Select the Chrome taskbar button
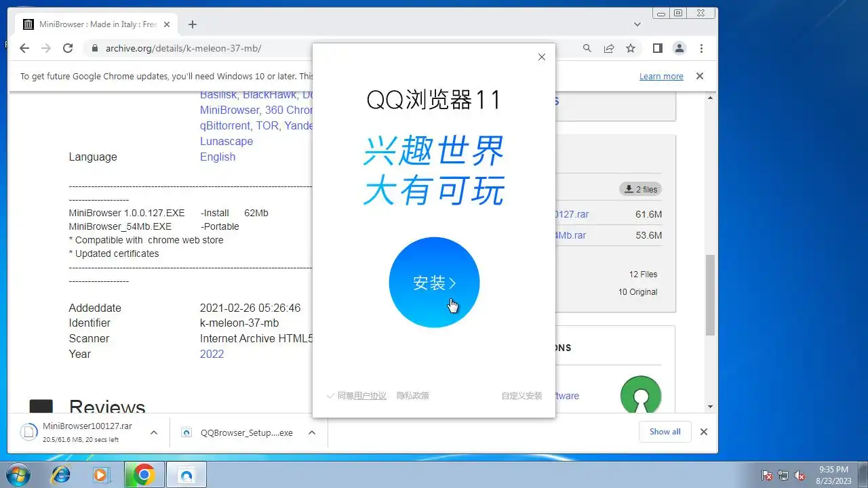868x488 pixels. point(143,474)
